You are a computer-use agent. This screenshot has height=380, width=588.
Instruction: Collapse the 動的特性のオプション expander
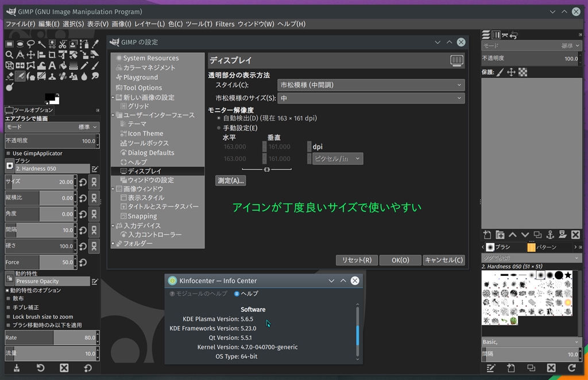[7, 290]
